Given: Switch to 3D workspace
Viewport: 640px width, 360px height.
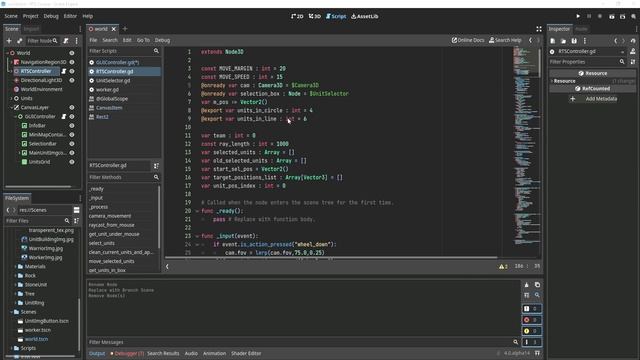Looking at the screenshot, I should point(315,16).
